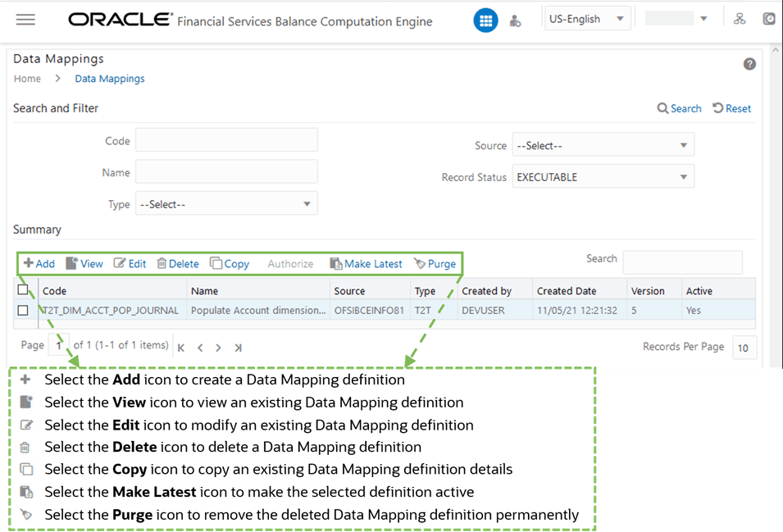Viewport: 783px width, 532px height.
Task: Go to Home breadcrumb
Action: click(x=27, y=79)
